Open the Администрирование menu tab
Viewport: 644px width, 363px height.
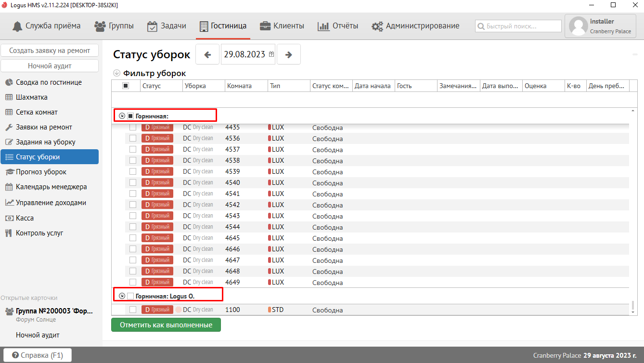click(x=415, y=26)
